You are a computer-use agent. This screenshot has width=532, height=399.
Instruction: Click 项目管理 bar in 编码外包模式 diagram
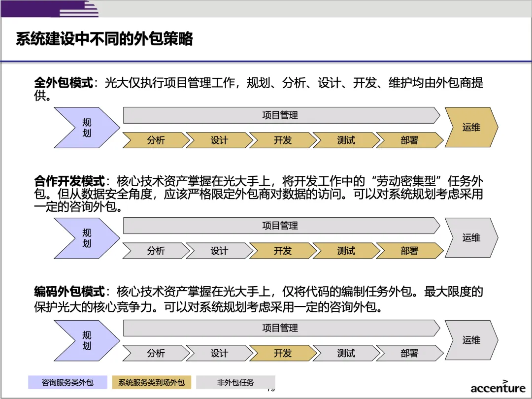282,328
